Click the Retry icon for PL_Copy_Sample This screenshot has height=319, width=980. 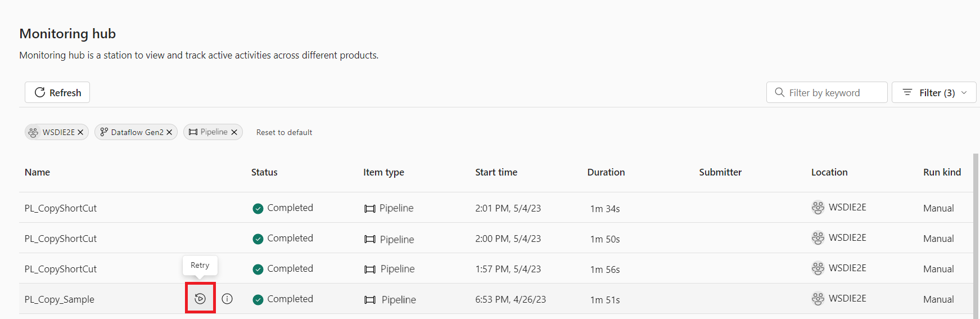[x=200, y=299]
